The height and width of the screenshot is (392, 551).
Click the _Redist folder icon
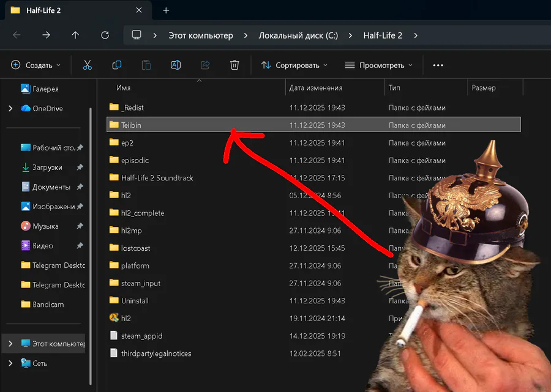tap(114, 107)
